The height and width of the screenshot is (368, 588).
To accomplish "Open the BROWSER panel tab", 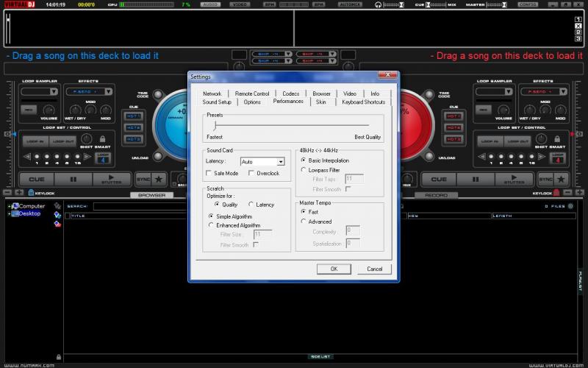I will pos(152,195).
